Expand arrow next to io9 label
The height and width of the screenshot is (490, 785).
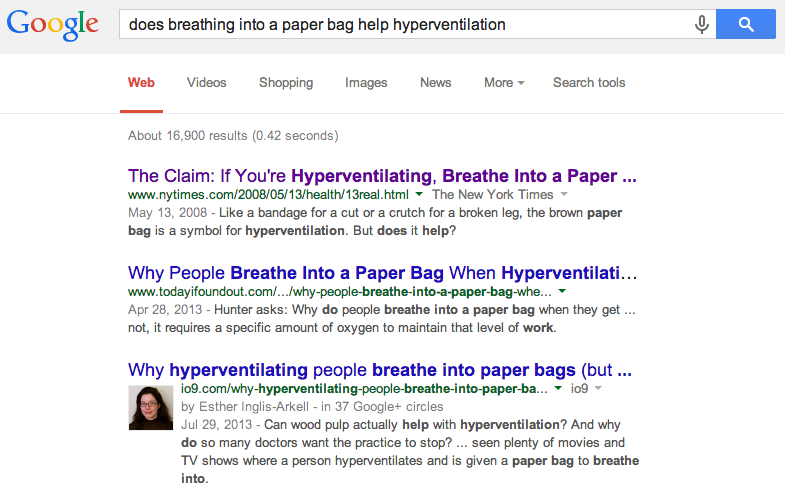[598, 388]
